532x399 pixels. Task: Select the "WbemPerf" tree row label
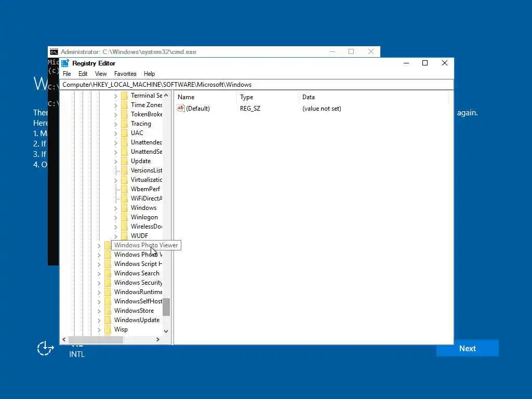[x=145, y=189]
